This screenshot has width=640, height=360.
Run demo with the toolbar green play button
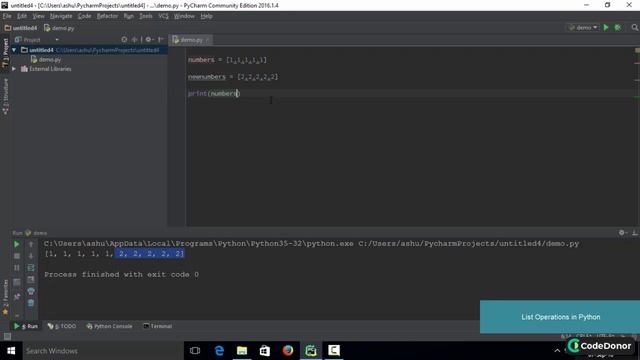[x=606, y=27]
